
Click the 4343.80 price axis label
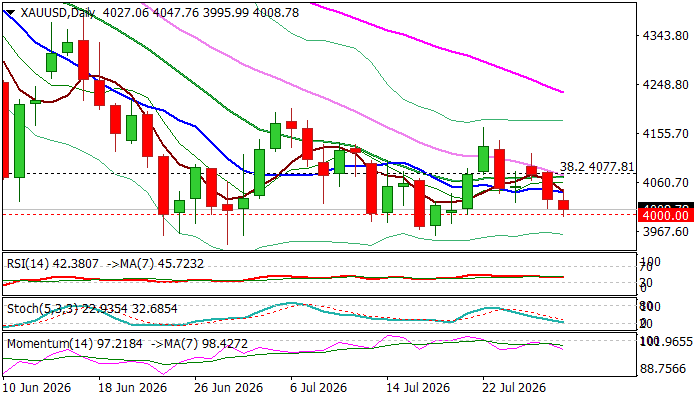[665, 35]
